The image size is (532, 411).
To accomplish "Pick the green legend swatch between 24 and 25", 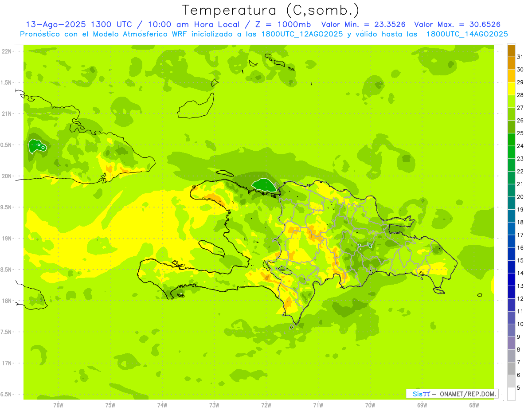I will pos(511,139).
